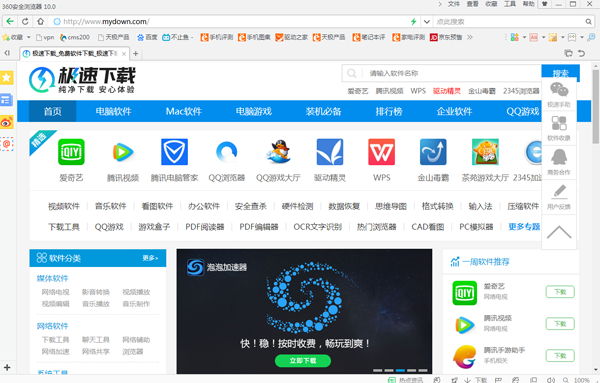This screenshot has width=600, height=383.
Task: Open the 金山毒霸 icon
Action: 433,152
